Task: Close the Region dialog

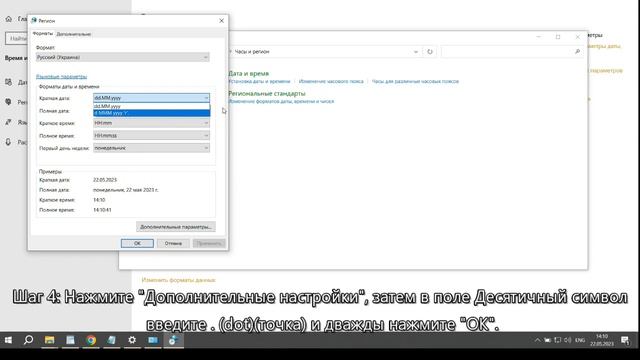Action: [221, 20]
